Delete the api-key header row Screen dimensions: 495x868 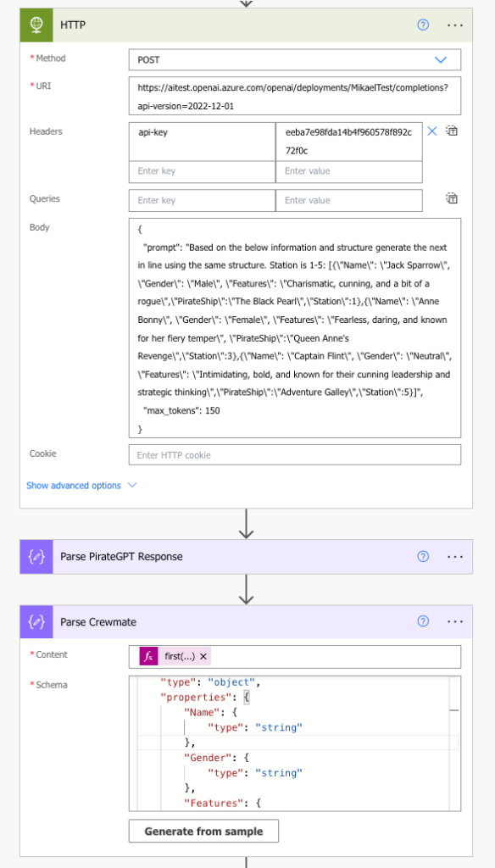pyautogui.click(x=432, y=131)
